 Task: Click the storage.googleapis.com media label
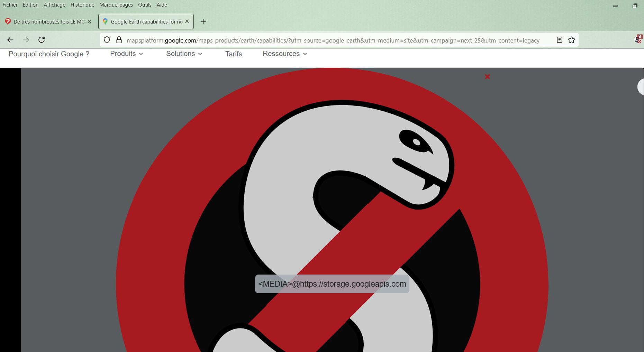(332, 284)
